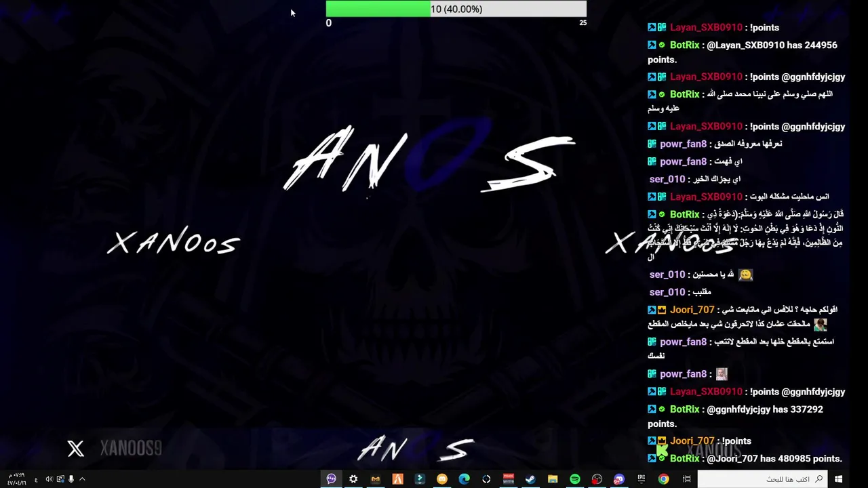This screenshot has height=488, width=868.
Task: Click BotRix message '@Joori_707 has 480985 points'
Action: (745, 458)
